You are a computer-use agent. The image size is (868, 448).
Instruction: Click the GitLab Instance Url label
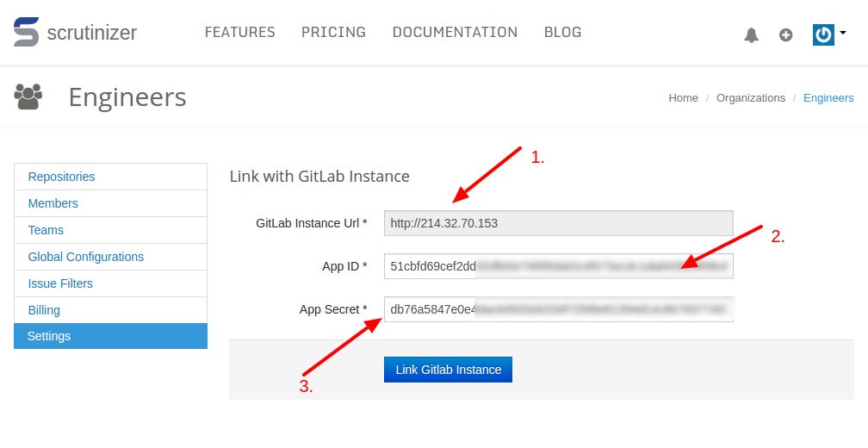click(x=312, y=223)
